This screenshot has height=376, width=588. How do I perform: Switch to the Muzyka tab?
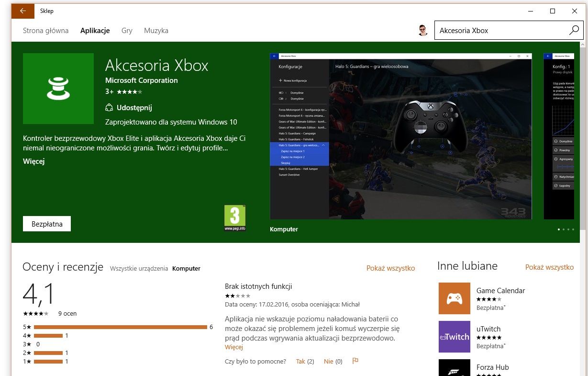coord(156,30)
